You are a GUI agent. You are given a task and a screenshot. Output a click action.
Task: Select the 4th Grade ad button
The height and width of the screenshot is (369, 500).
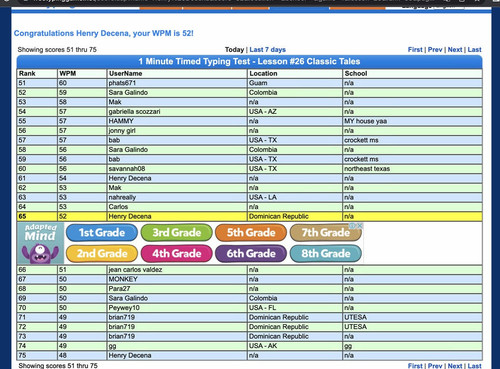176,254
